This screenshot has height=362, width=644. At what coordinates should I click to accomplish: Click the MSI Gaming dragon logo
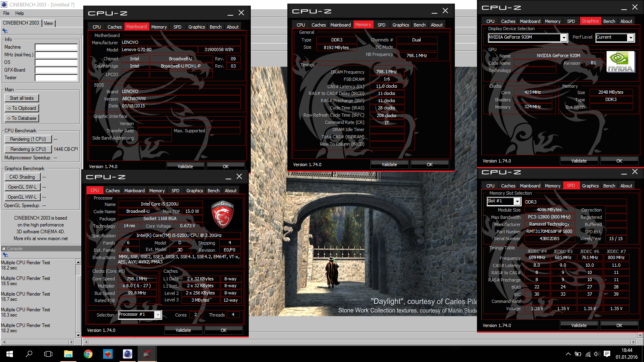click(x=223, y=214)
